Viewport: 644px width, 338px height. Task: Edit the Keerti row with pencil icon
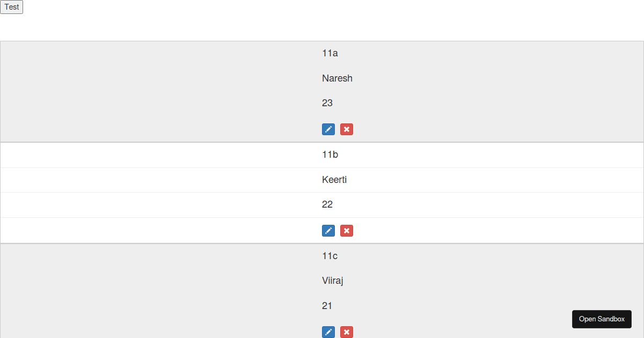[328, 231]
